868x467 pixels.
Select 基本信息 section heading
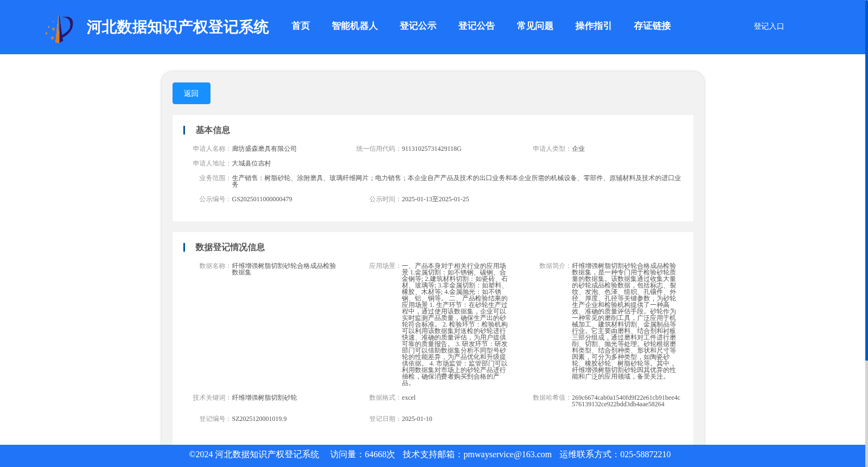click(x=213, y=130)
